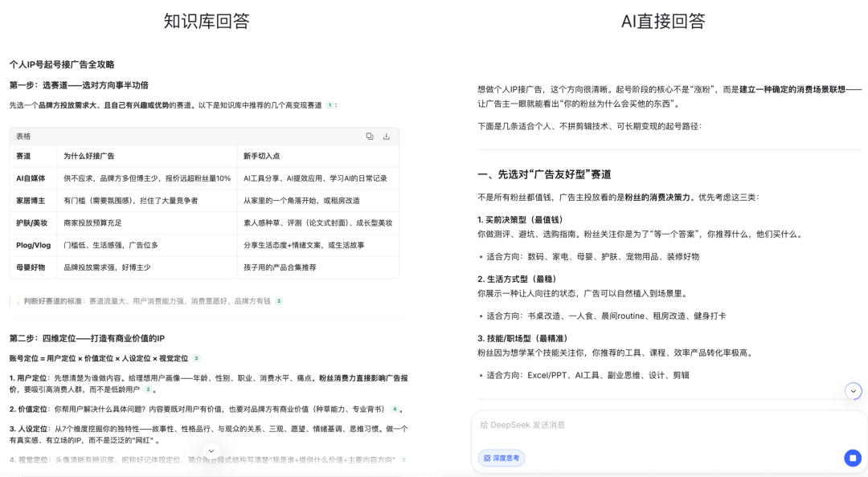The height and width of the screenshot is (477, 868).
Task: Click the Plog/Vlog row label
Action: click(x=33, y=245)
